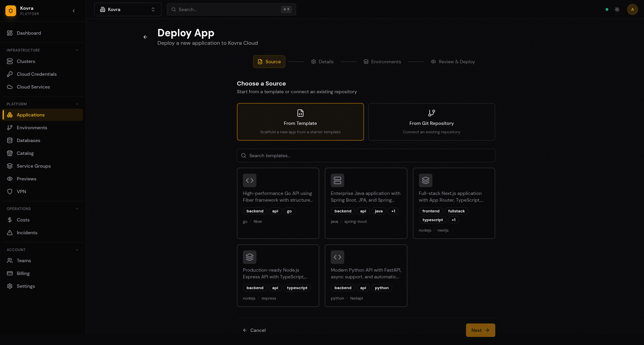Click the '+1' tag on Java template
644x345 pixels.
(393, 211)
